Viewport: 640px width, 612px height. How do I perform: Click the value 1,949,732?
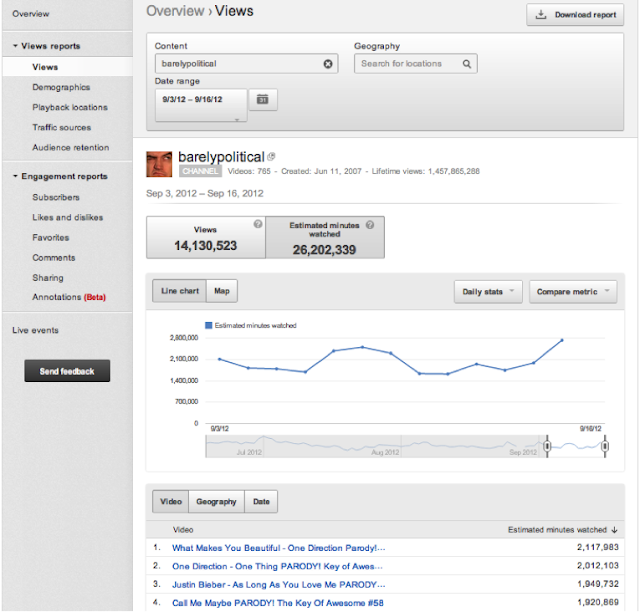pyautogui.click(x=598, y=584)
